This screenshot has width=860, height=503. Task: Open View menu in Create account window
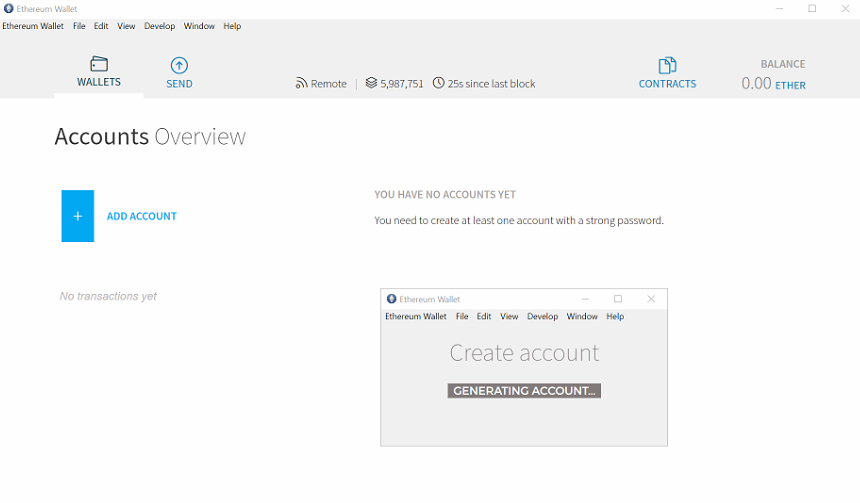point(509,317)
